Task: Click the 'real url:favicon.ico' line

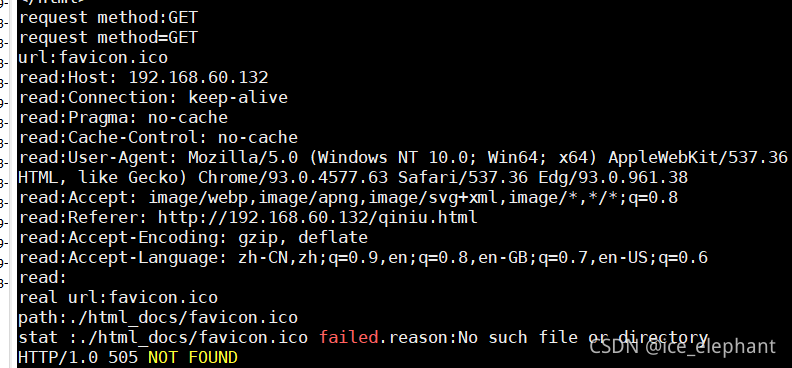Action: pyautogui.click(x=118, y=297)
